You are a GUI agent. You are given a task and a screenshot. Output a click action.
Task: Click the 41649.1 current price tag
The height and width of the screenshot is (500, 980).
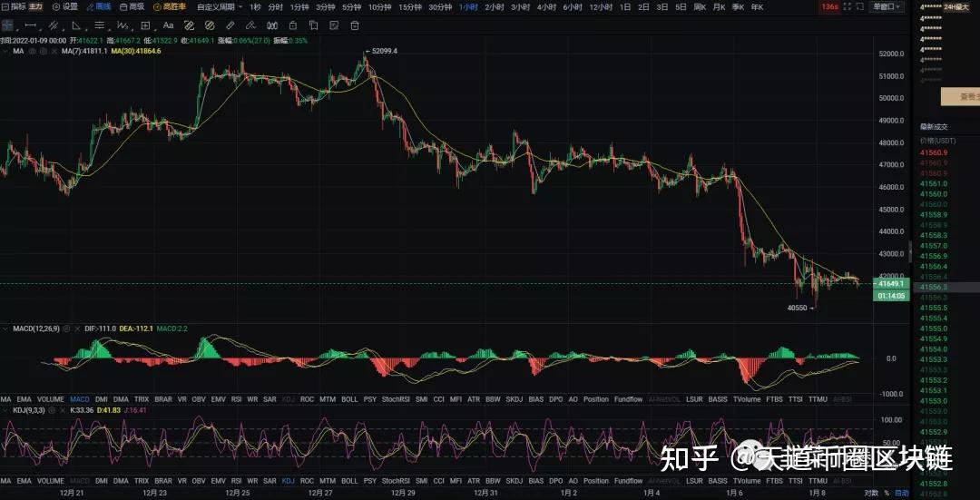pos(891,283)
